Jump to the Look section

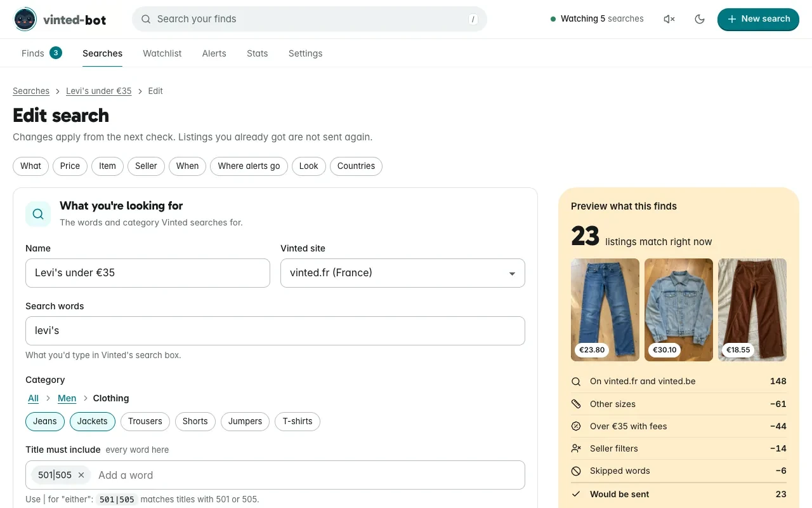pos(309,166)
